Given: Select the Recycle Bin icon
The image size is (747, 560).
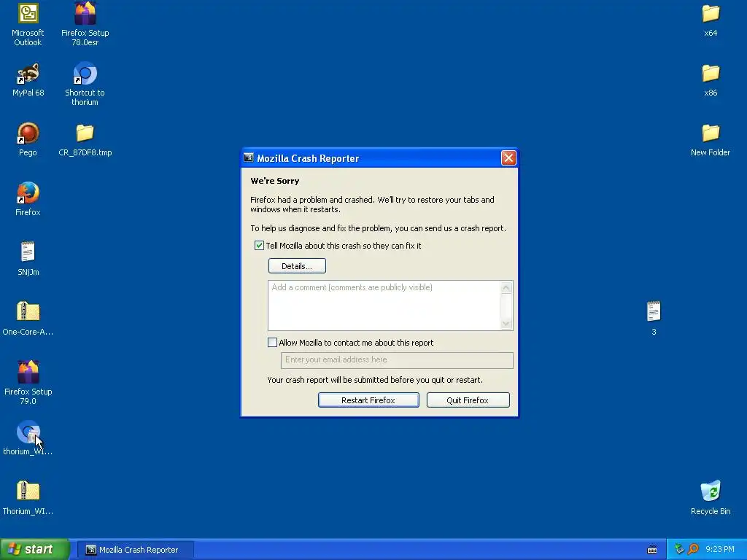Looking at the screenshot, I should coord(711,491).
